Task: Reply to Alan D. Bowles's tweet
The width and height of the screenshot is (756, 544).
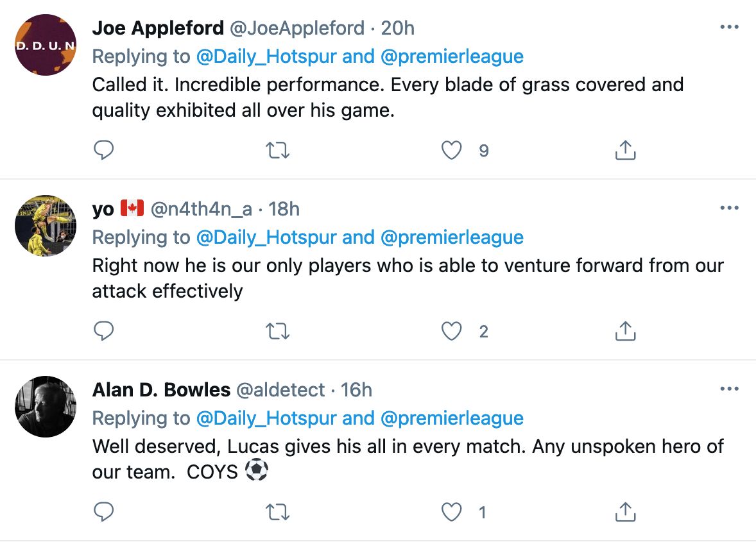Action: (103, 513)
